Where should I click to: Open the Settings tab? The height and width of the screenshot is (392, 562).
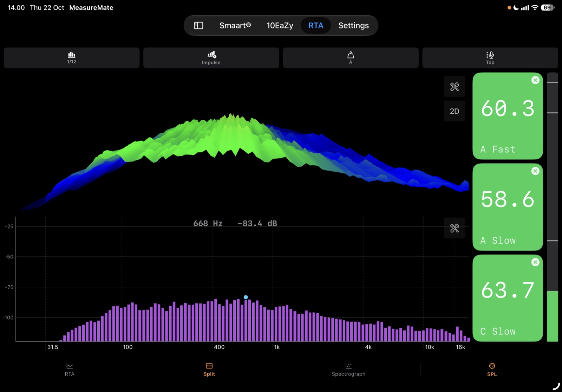click(x=353, y=26)
